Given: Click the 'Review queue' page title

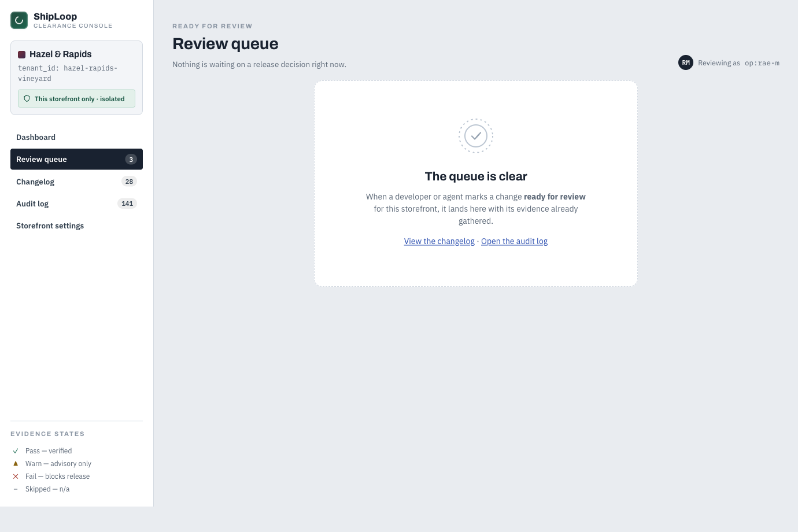Looking at the screenshot, I should pos(226,44).
